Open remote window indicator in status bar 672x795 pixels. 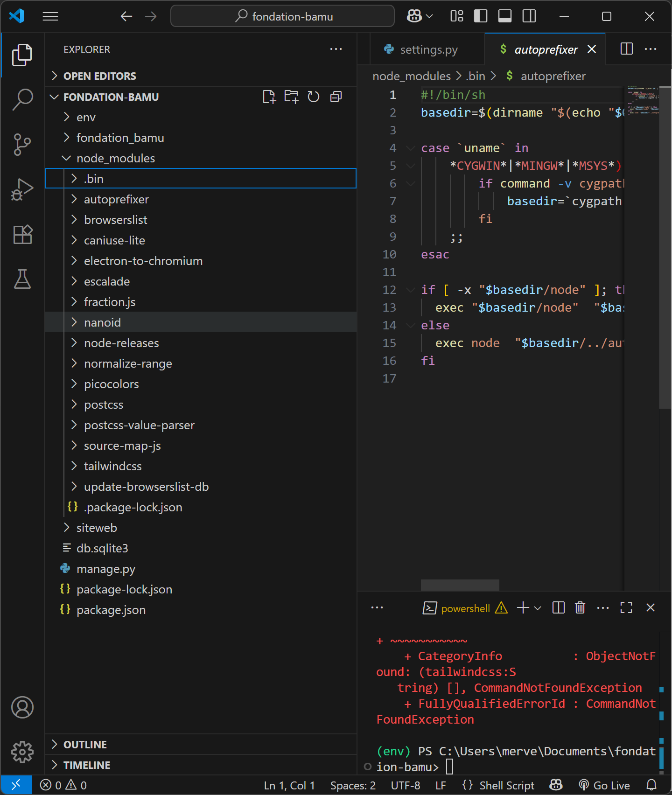[16, 785]
